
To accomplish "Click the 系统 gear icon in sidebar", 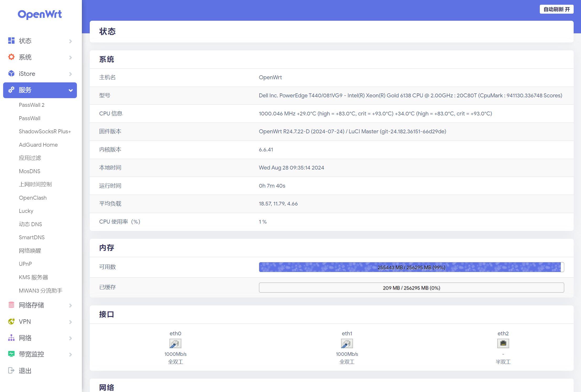I will coord(11,57).
